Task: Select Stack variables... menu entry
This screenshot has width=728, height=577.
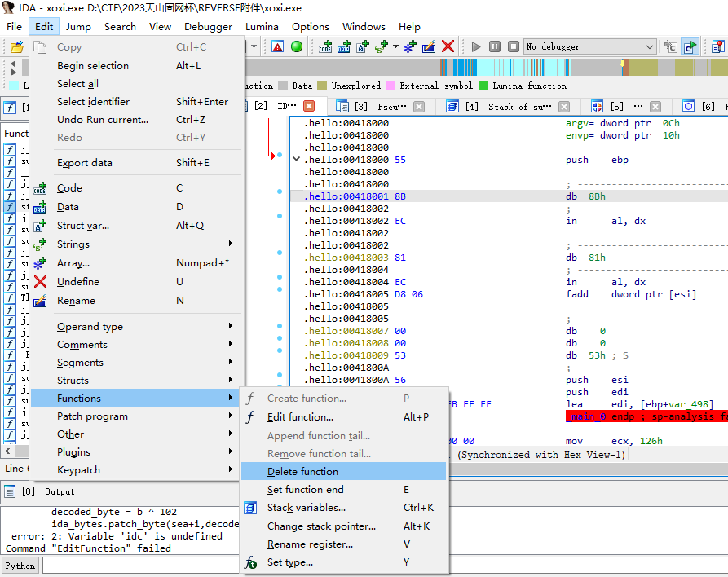Action: 306,508
